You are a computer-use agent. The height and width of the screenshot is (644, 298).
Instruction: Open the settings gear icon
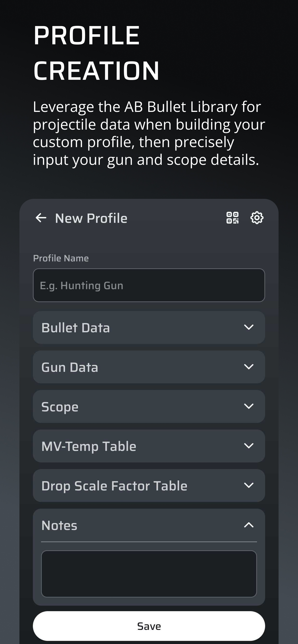coord(257,218)
